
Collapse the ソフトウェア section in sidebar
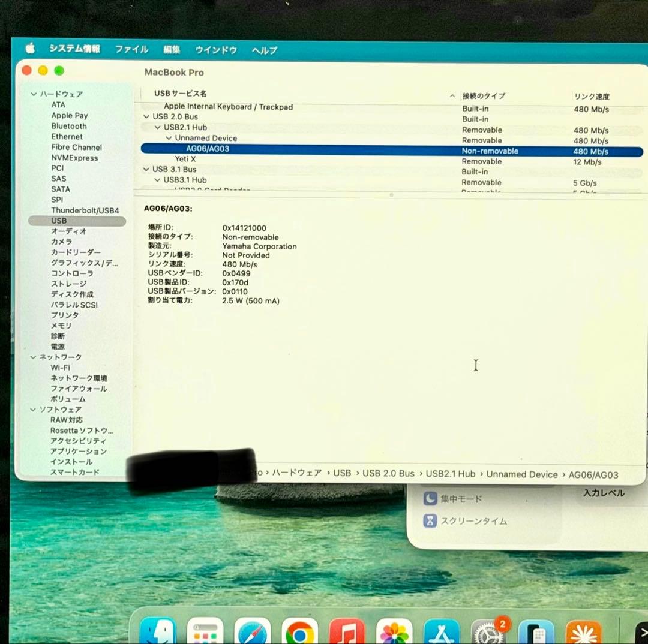click(x=34, y=410)
